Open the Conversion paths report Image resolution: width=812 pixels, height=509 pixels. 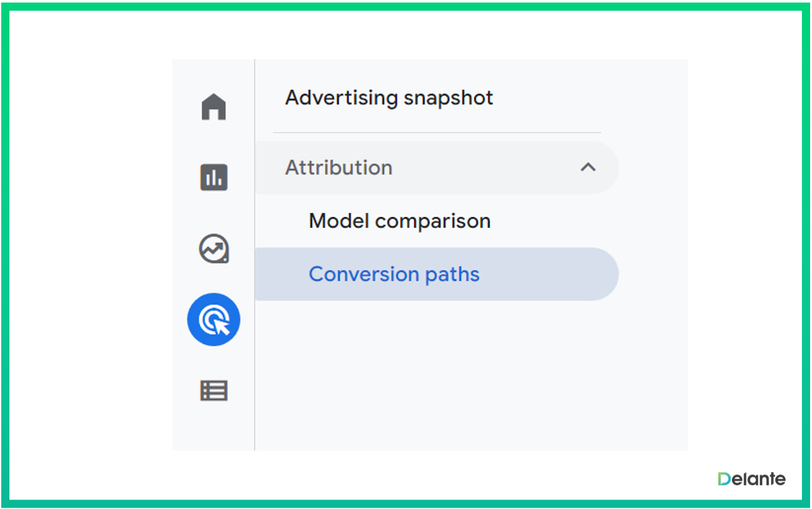(x=394, y=275)
